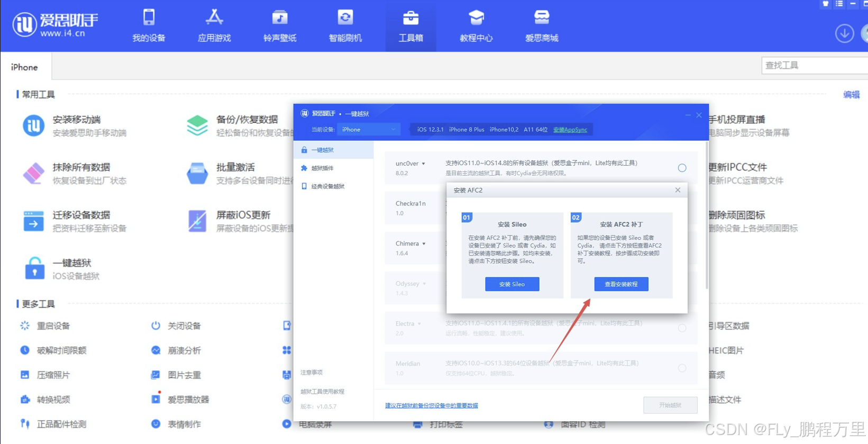Click 重启设备 tool
868x444 pixels.
[45, 325]
